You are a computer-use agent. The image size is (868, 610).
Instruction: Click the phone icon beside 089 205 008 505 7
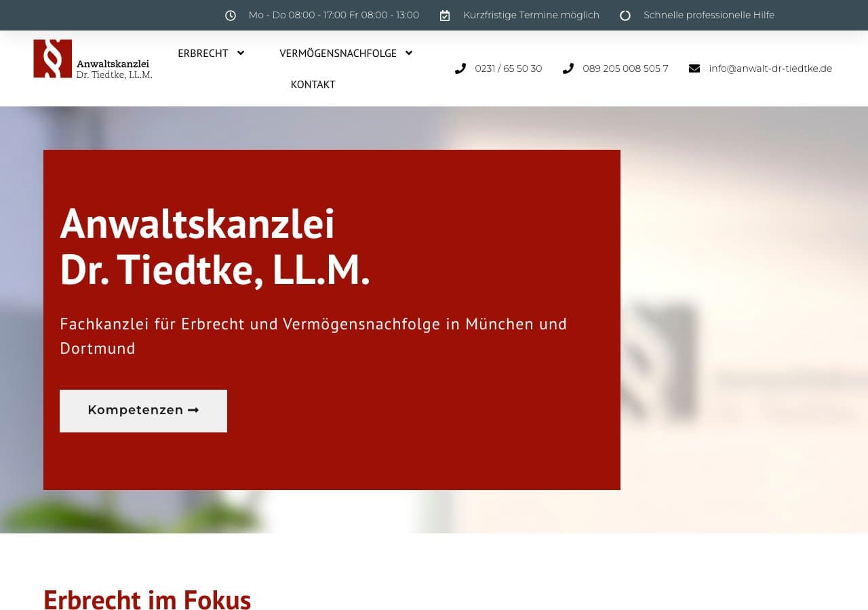coord(568,68)
